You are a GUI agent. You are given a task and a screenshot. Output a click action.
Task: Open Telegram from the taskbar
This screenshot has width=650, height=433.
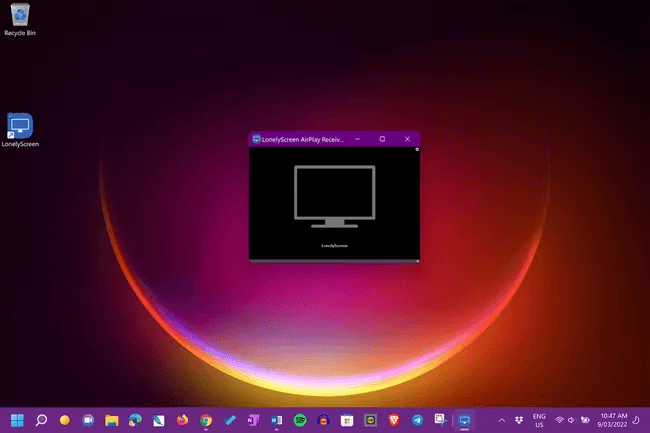(418, 420)
